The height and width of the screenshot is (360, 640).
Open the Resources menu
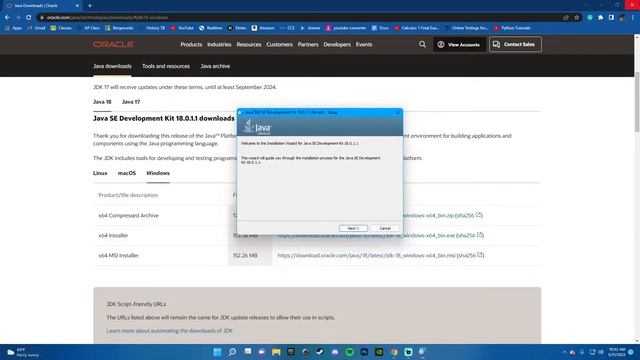pos(249,44)
